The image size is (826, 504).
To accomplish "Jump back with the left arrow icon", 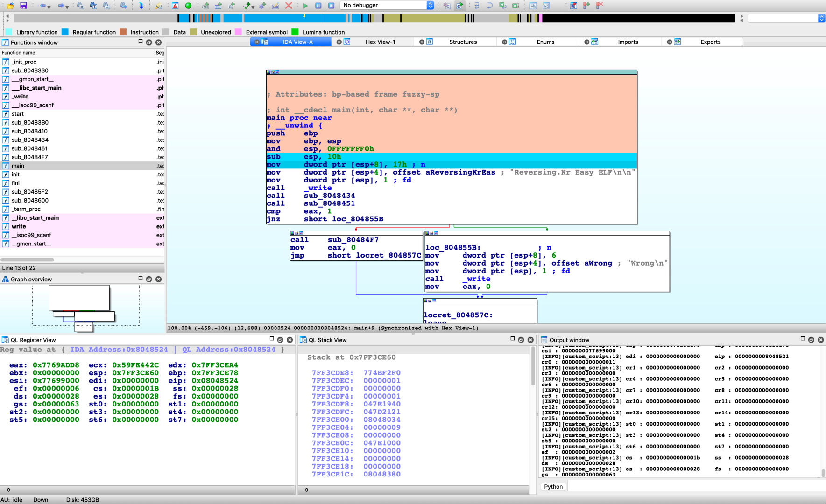I will (x=42, y=6).
